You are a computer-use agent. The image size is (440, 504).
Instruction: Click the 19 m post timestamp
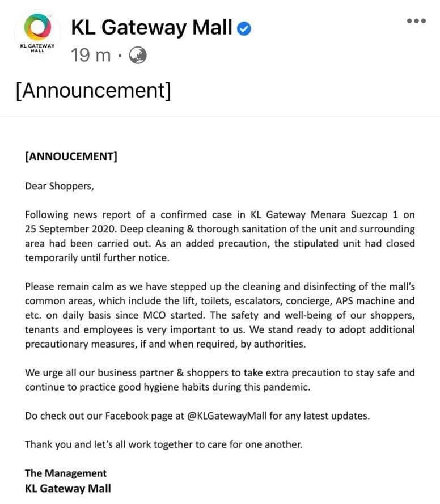click(91, 56)
